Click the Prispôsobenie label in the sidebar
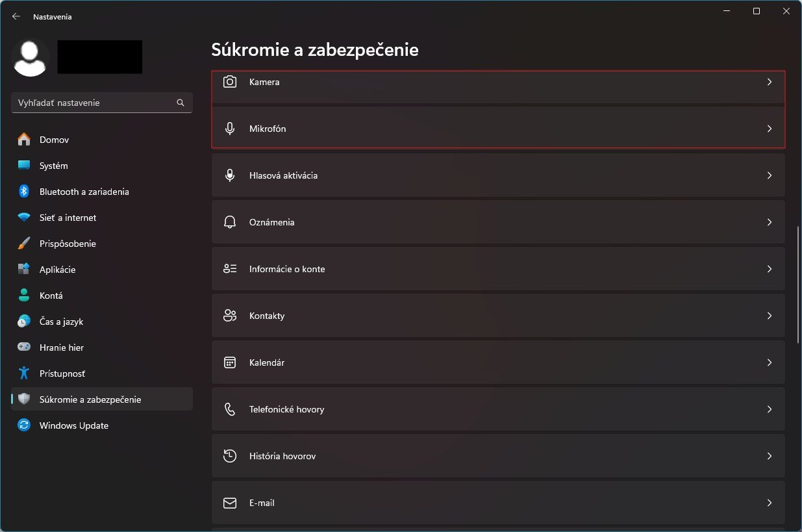The height and width of the screenshot is (532, 802). [x=68, y=244]
